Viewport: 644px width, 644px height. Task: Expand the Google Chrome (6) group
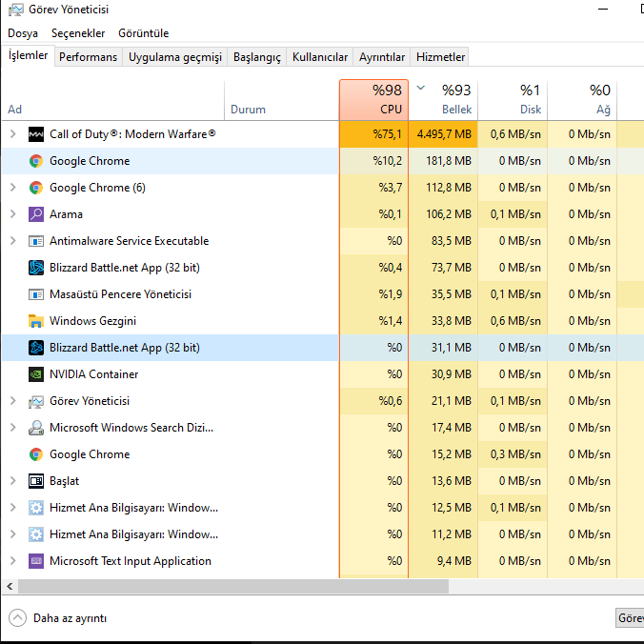[x=13, y=188]
